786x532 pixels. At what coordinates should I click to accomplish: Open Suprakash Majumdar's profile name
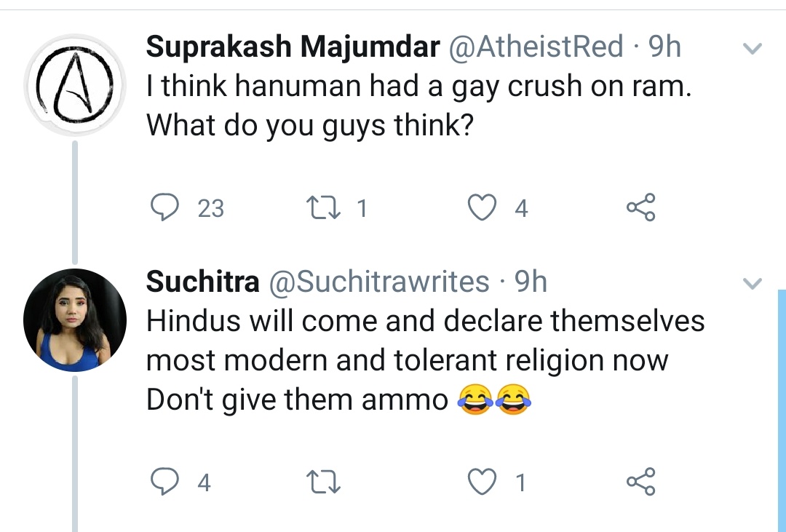(x=293, y=47)
